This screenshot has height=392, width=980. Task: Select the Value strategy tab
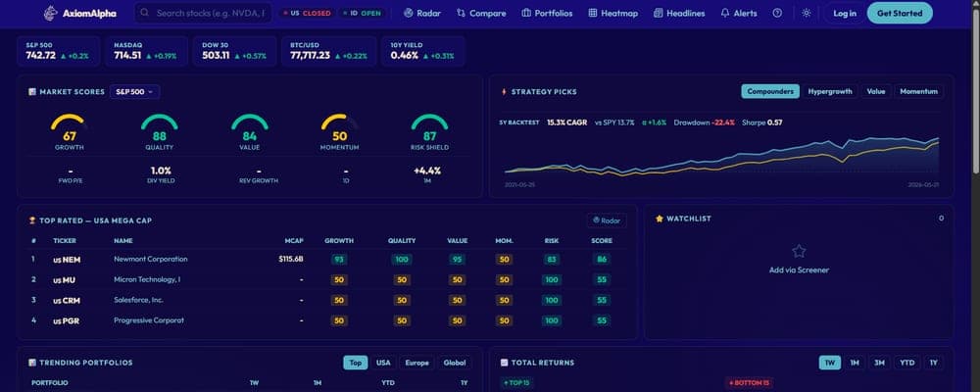tap(875, 91)
